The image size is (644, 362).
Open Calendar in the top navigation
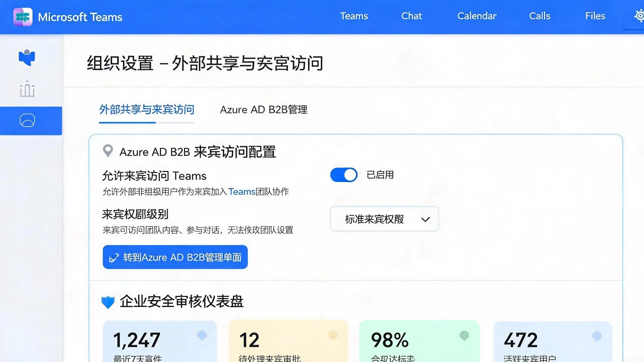pyautogui.click(x=477, y=16)
